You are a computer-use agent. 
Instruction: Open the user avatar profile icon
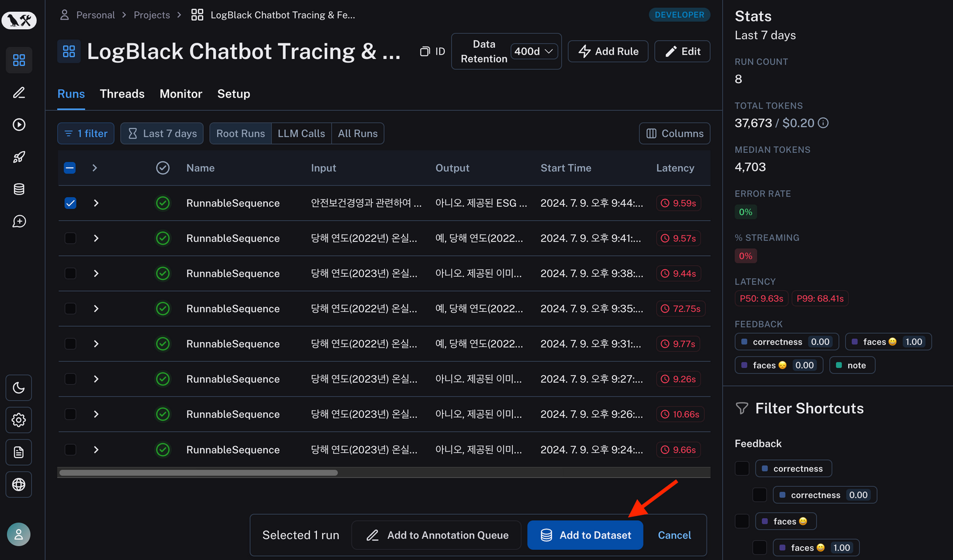(18, 534)
